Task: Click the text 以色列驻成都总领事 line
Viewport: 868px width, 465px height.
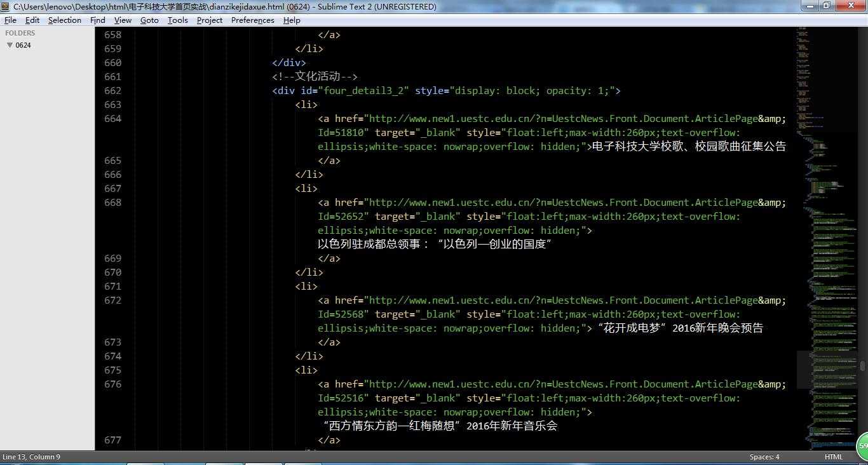Action: pos(435,245)
